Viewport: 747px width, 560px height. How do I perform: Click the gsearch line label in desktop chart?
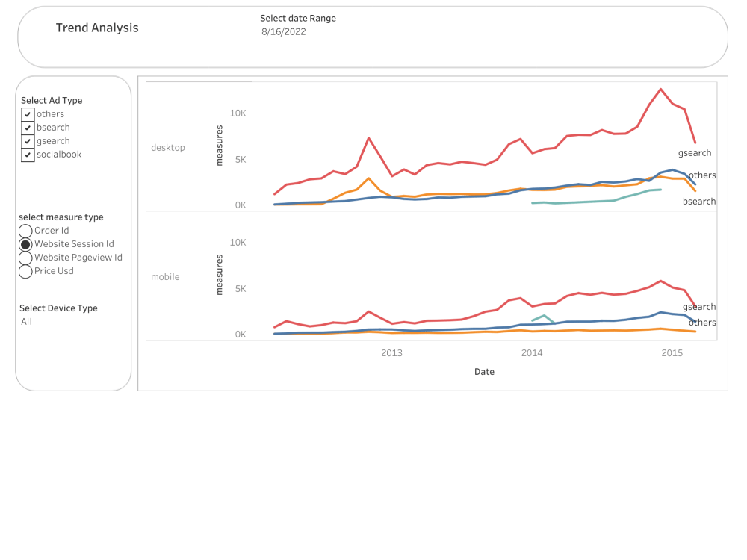coord(695,153)
